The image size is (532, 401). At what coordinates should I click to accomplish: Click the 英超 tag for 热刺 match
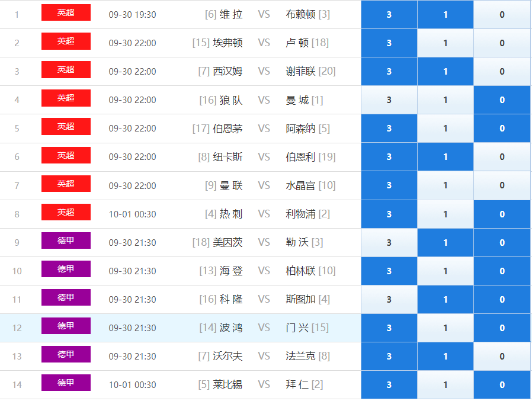tap(66, 212)
